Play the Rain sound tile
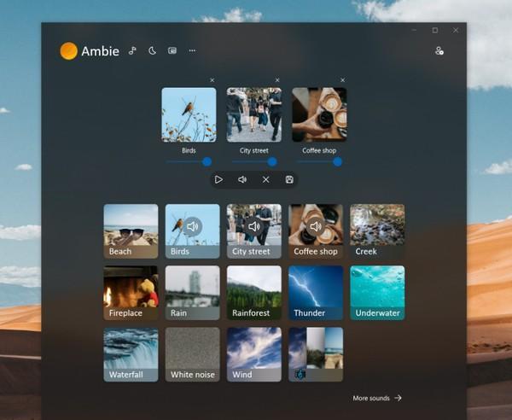Screen dimensions: 512x420 [x=192, y=293]
